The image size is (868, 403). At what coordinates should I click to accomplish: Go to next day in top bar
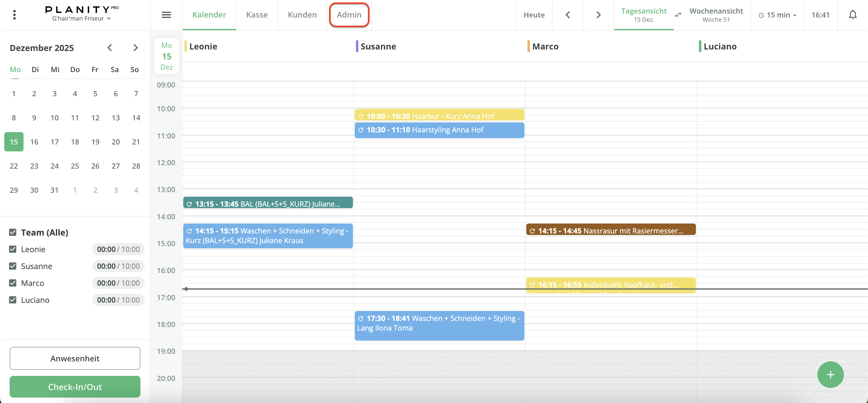(598, 15)
